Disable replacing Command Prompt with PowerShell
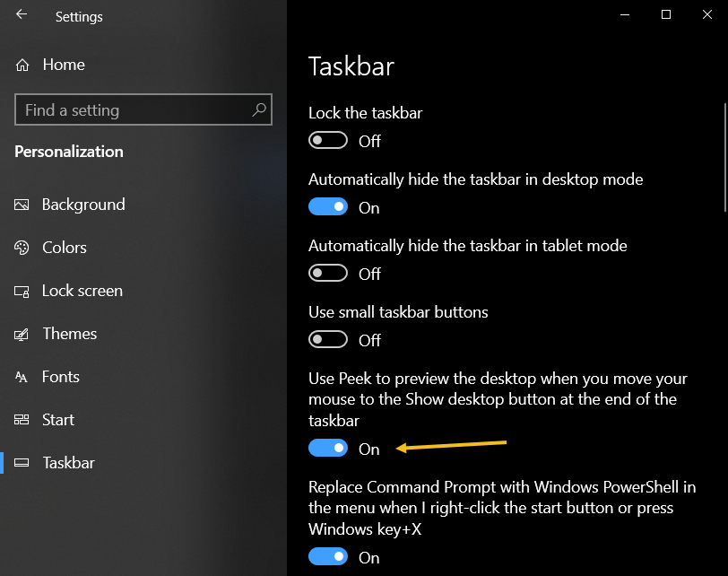This screenshot has width=728, height=576. (327, 557)
